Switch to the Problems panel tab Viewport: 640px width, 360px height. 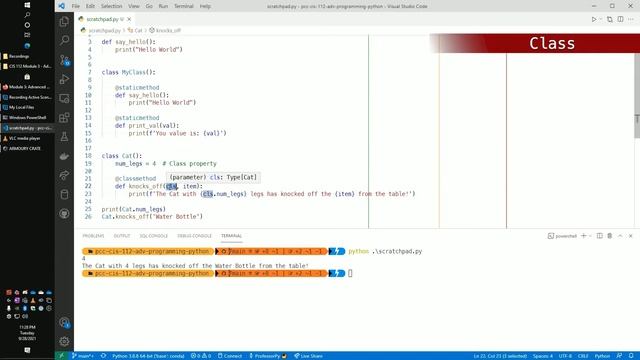pyautogui.click(x=93, y=236)
